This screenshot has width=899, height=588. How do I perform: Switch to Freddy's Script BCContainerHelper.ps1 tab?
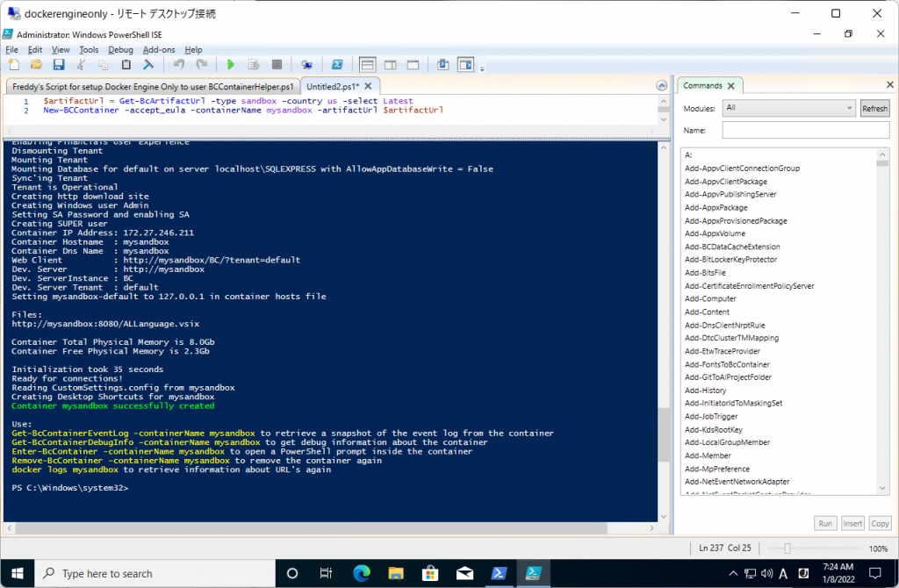(x=153, y=87)
